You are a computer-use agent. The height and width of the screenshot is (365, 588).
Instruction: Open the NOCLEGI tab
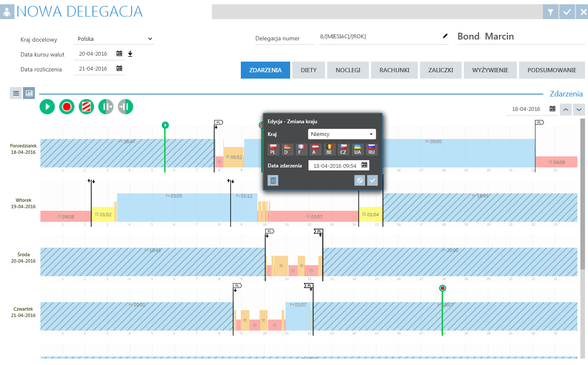[348, 70]
